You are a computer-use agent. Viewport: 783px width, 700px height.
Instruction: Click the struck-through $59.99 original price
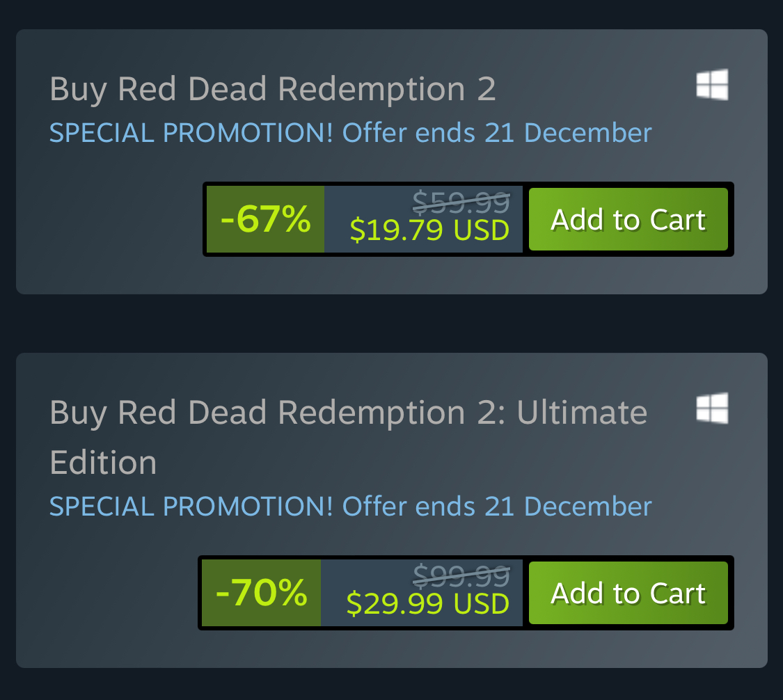461,202
